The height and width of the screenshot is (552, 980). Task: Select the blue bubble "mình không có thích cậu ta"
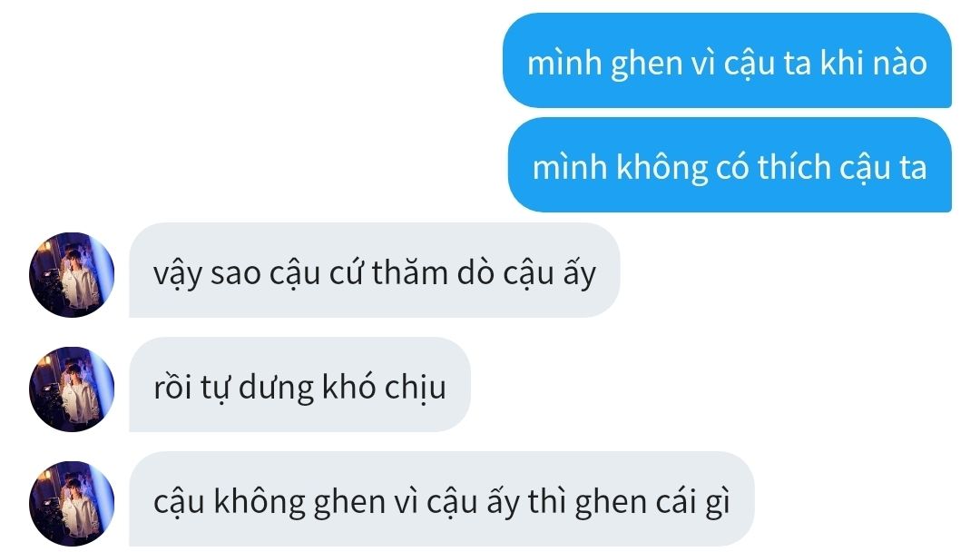730,165
